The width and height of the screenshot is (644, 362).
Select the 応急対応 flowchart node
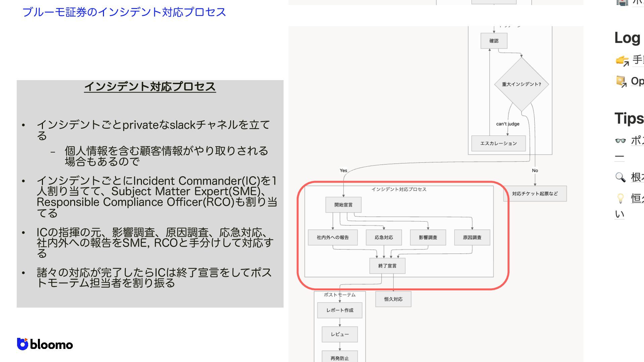(x=384, y=238)
